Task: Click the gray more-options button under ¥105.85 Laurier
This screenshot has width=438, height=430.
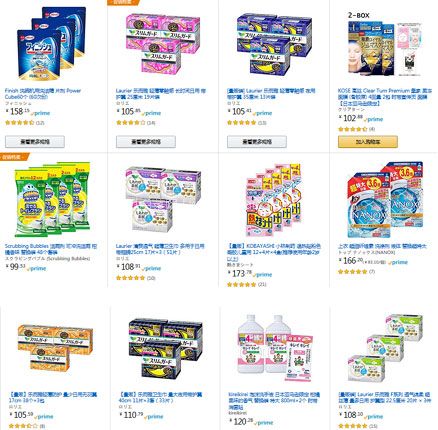Action: pos(146,142)
